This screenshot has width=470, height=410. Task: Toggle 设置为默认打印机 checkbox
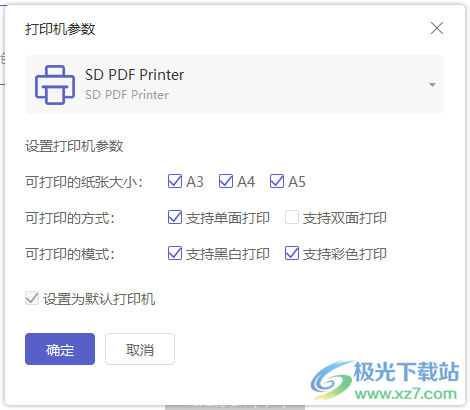point(32,298)
